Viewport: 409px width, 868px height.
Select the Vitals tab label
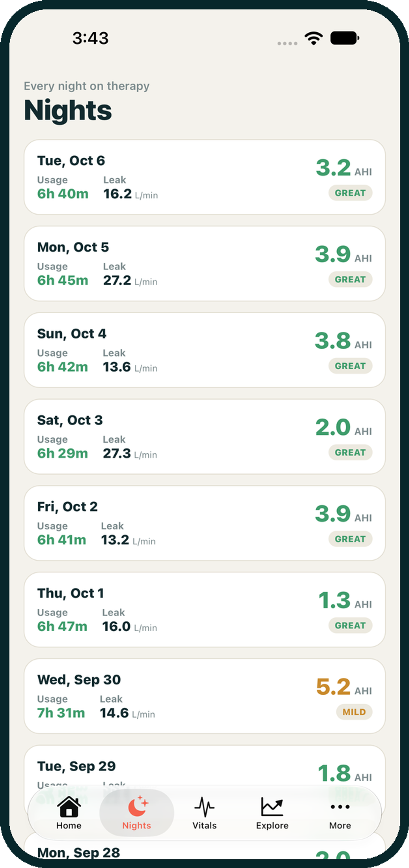coord(204,825)
